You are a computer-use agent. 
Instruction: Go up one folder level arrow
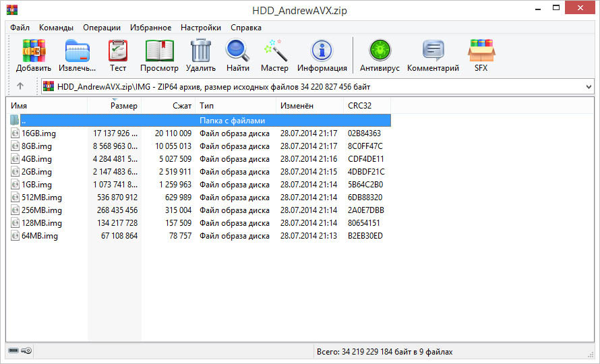click(x=20, y=86)
